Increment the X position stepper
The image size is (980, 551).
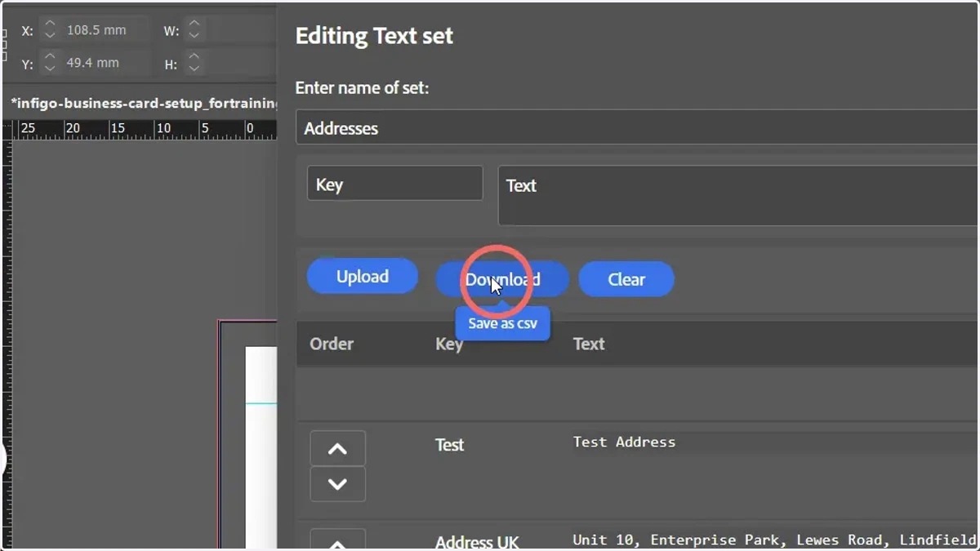(x=50, y=24)
